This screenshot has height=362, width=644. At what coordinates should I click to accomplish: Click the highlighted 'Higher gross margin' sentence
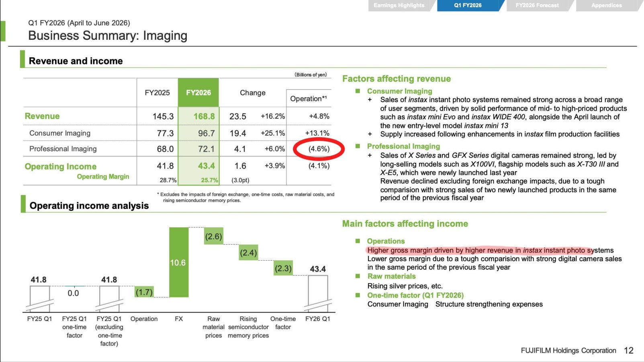pyautogui.click(x=491, y=250)
